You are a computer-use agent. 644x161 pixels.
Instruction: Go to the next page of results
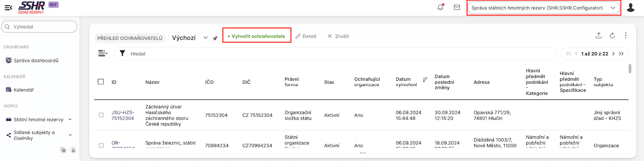[x=613, y=54]
